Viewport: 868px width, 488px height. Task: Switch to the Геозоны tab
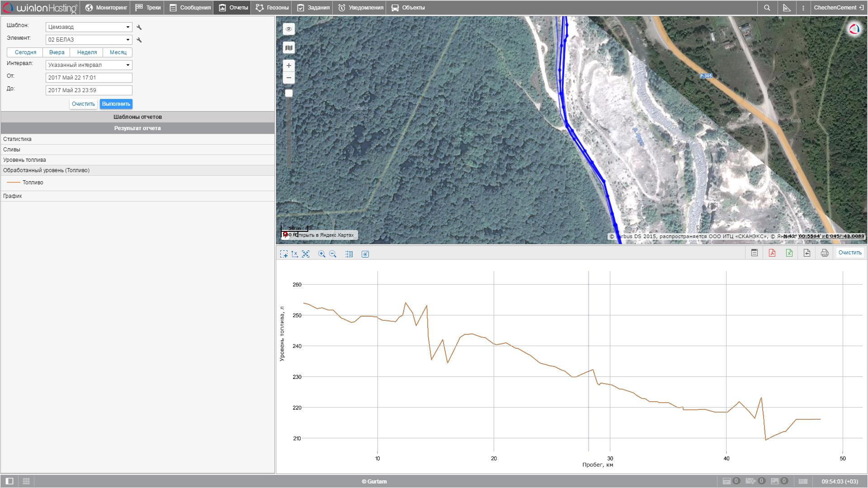(x=272, y=8)
